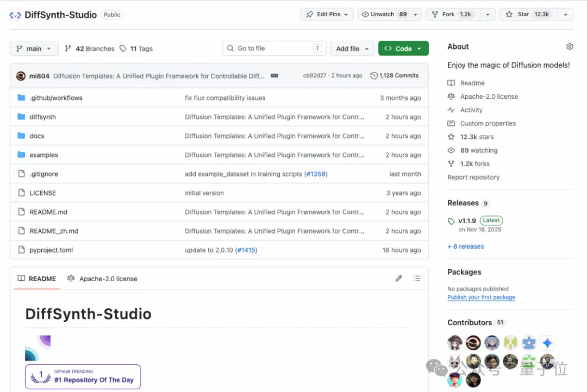Click the initial version commit message
The image size is (587, 392).
(204, 193)
